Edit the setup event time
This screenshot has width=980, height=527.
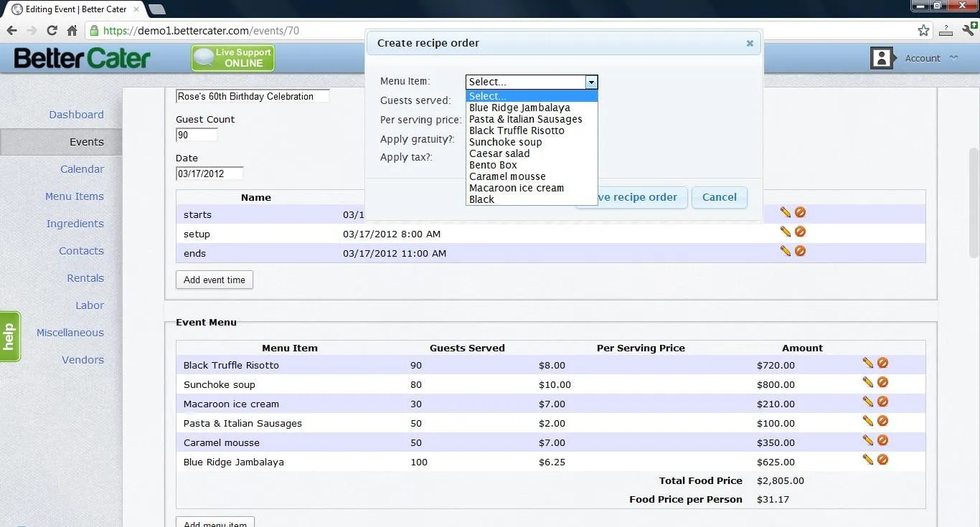point(786,232)
